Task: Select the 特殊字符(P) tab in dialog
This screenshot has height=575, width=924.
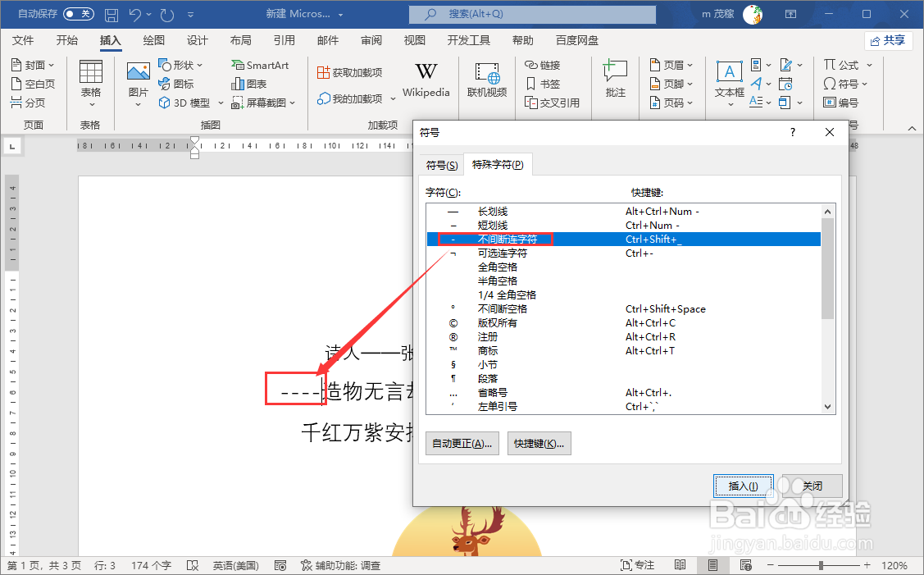Action: [x=498, y=165]
